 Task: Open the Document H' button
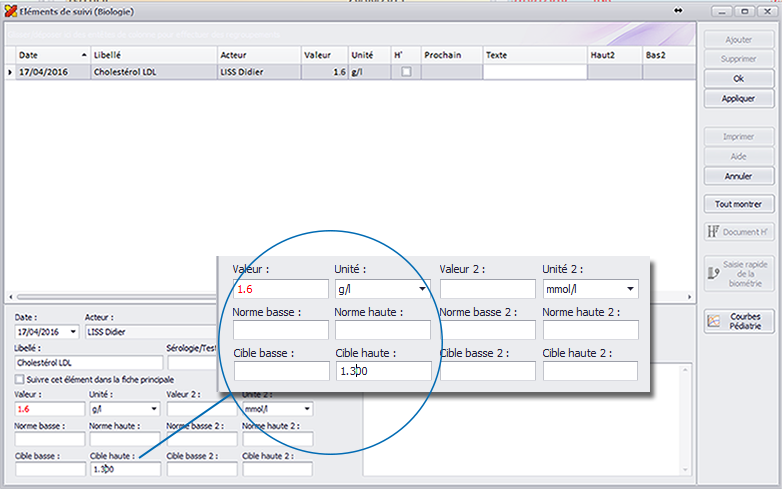pyautogui.click(x=739, y=232)
